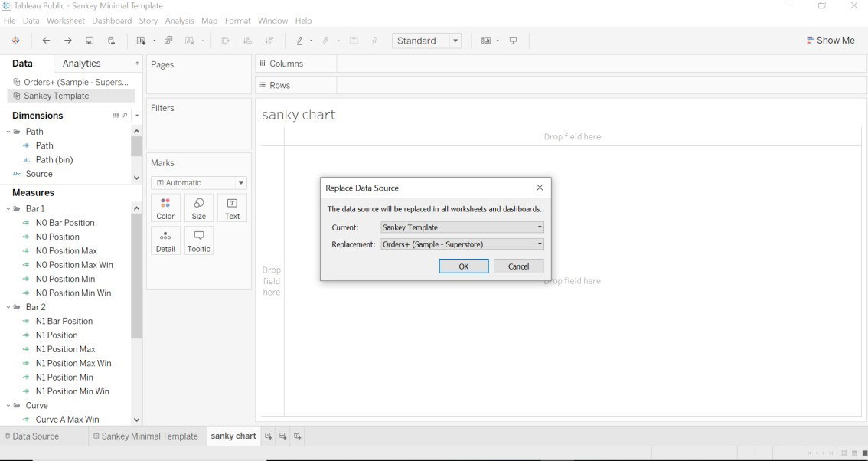Save the workbook from the toolbar
Image resolution: width=868 pixels, height=461 pixels.
click(x=90, y=40)
